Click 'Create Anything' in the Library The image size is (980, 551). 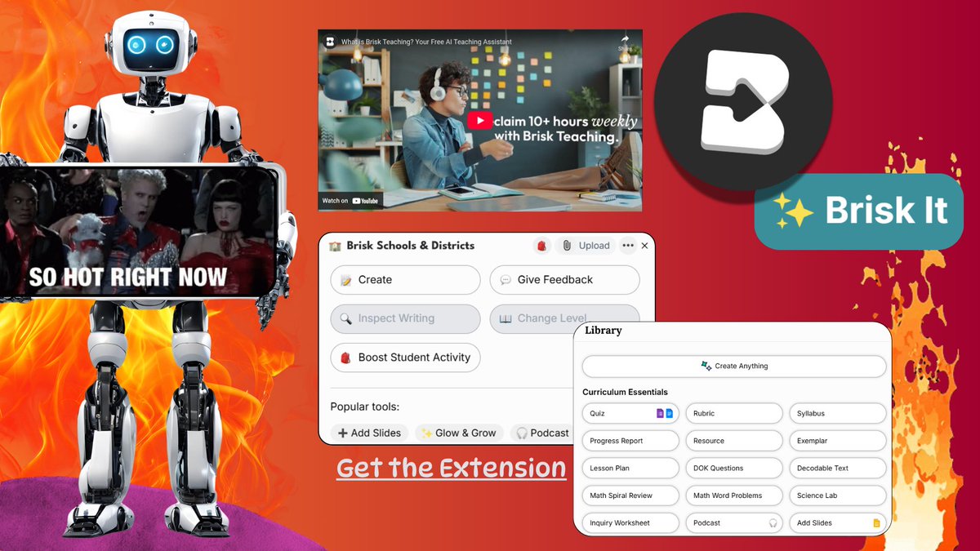(733, 366)
